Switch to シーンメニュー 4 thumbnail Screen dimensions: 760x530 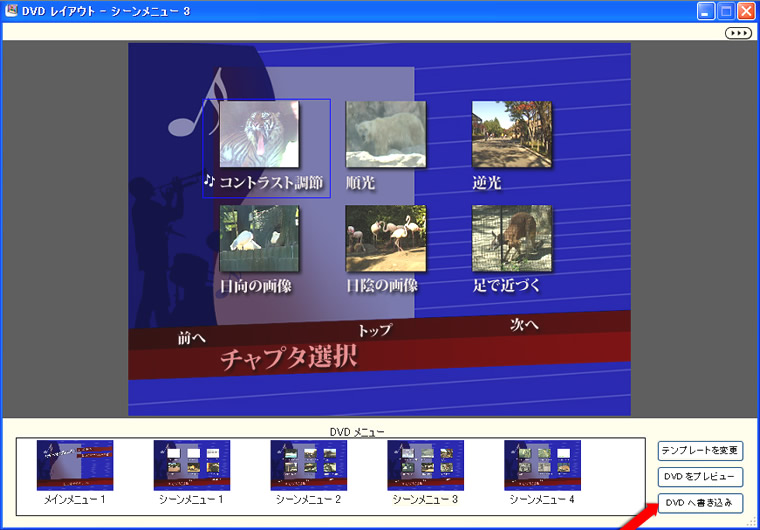[543, 466]
